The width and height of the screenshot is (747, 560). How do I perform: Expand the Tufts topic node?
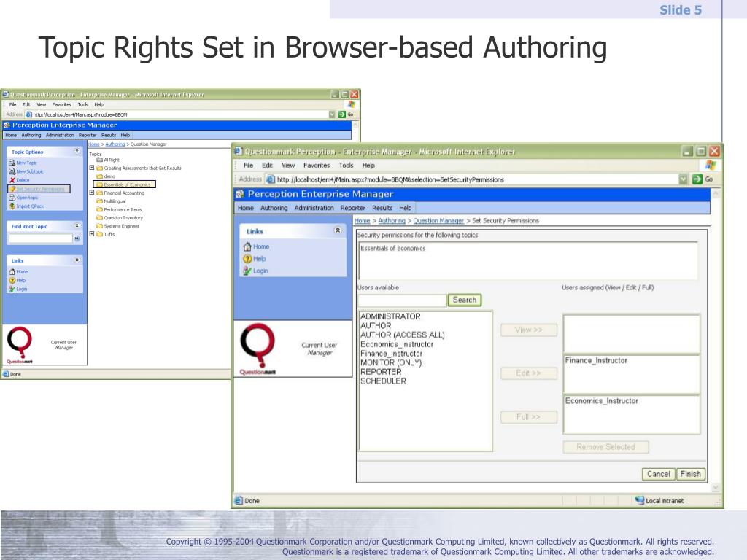91,234
